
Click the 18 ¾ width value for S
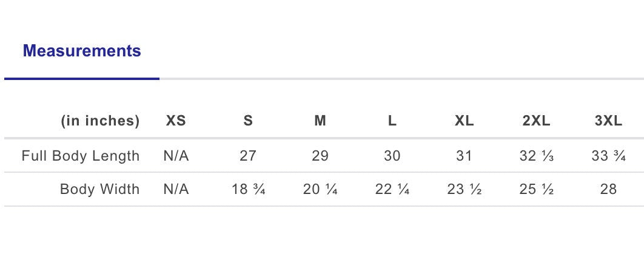click(248, 189)
